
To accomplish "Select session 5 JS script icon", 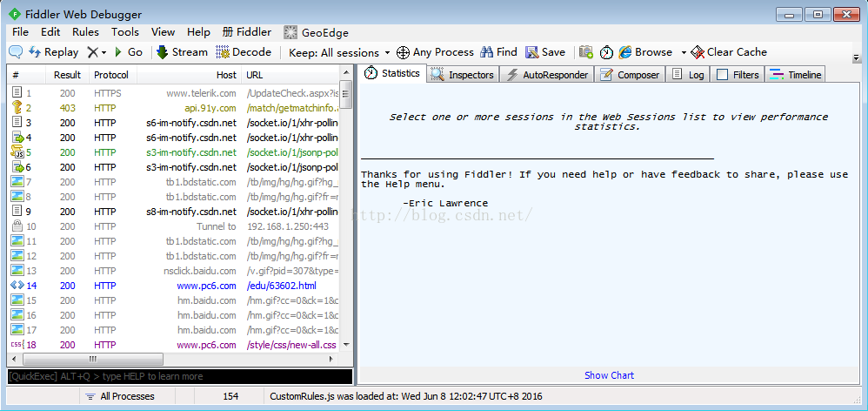I will (x=17, y=152).
